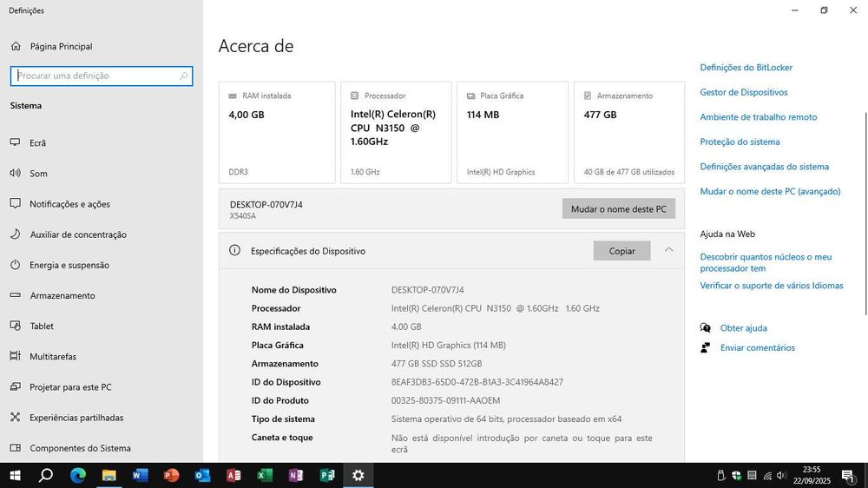Launch Excel from taskbar
The height and width of the screenshot is (488, 868).
(x=265, y=475)
